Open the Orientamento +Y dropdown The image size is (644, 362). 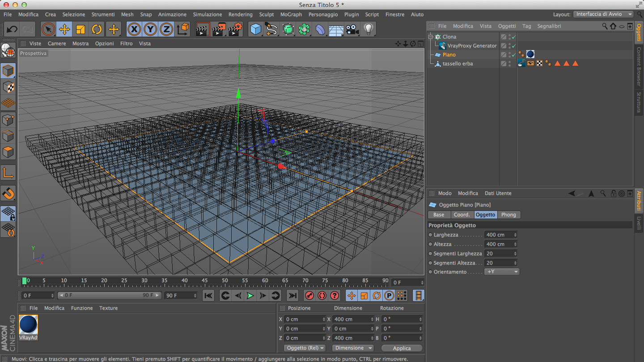[x=502, y=272]
